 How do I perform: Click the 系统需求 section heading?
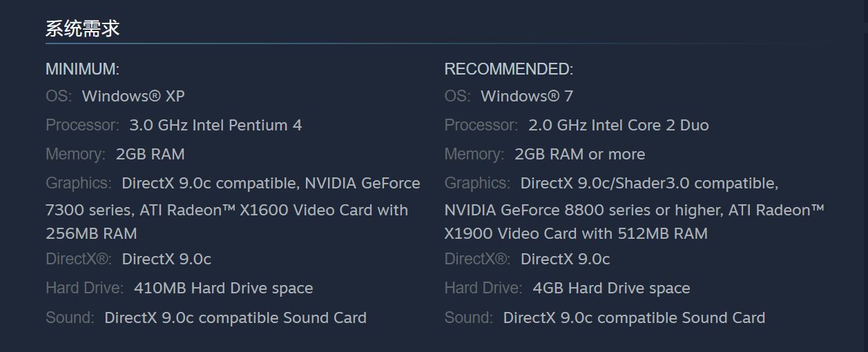coord(82,28)
